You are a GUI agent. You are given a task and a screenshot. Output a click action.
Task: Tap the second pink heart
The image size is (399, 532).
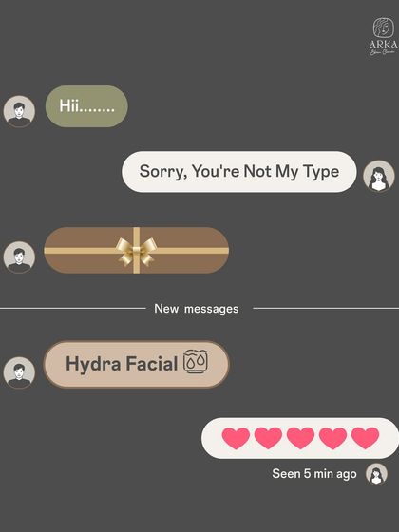coord(268,438)
